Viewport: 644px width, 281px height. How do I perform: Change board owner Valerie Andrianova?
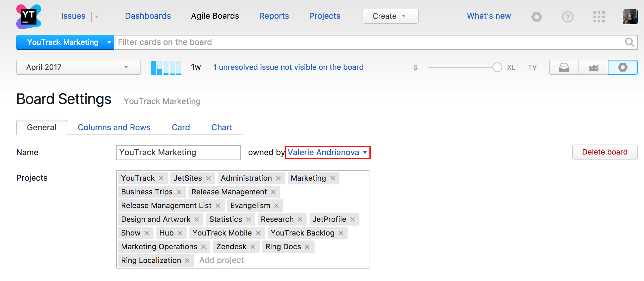(x=328, y=152)
